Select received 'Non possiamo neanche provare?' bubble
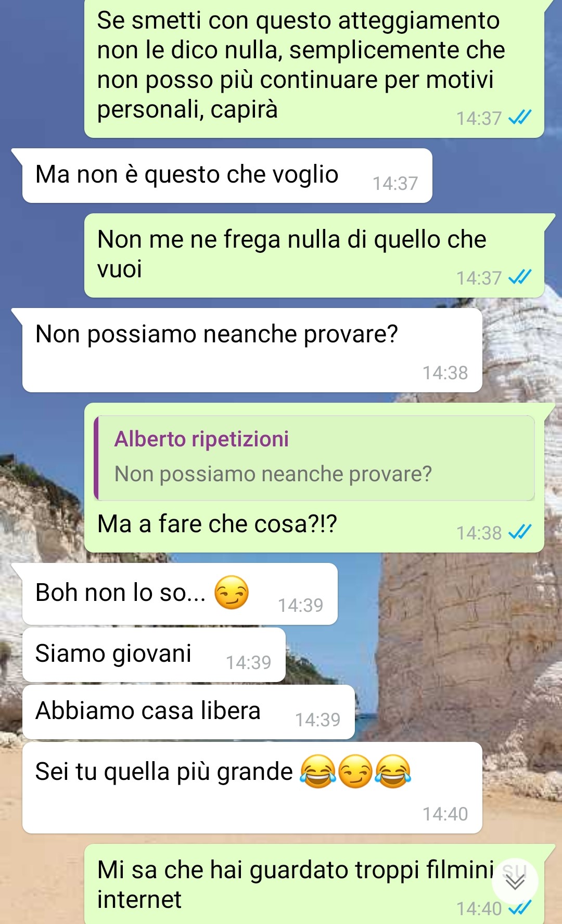Viewport: 562px width, 924px height. [x=252, y=350]
